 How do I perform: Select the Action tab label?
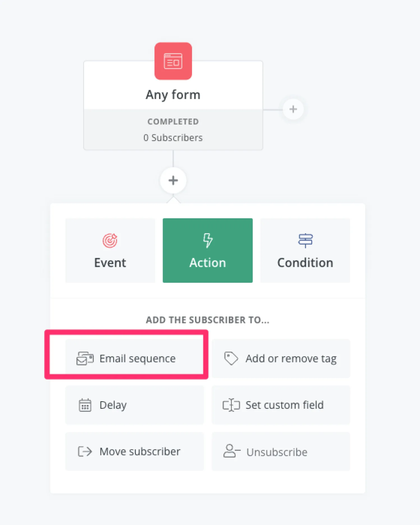tap(207, 263)
